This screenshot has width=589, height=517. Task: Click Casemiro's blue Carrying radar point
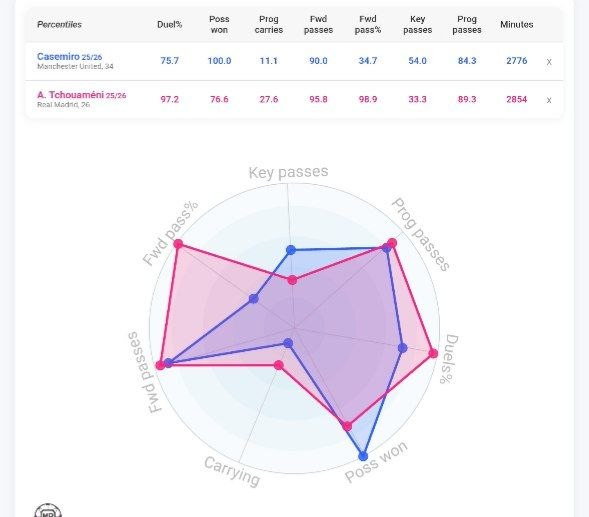tap(288, 343)
